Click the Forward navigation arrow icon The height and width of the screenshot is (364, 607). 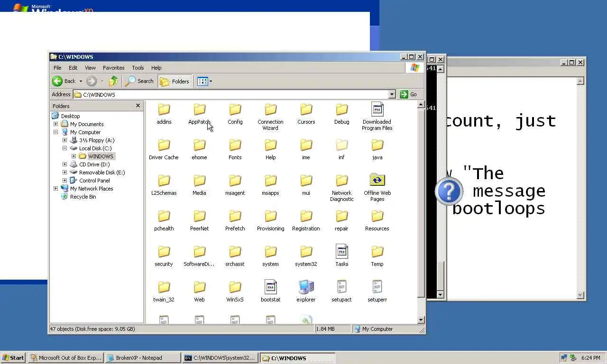click(92, 81)
